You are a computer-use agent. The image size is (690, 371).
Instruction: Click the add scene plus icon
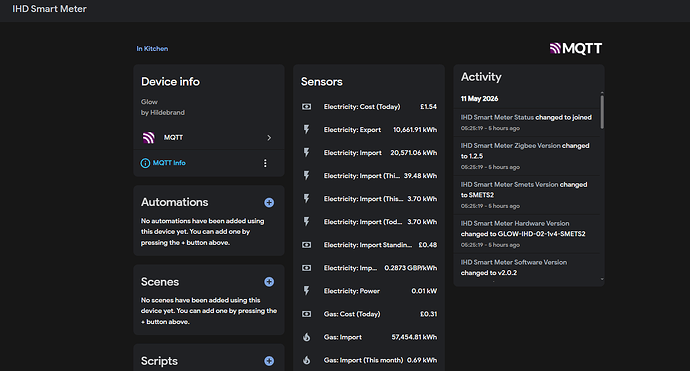(x=269, y=282)
